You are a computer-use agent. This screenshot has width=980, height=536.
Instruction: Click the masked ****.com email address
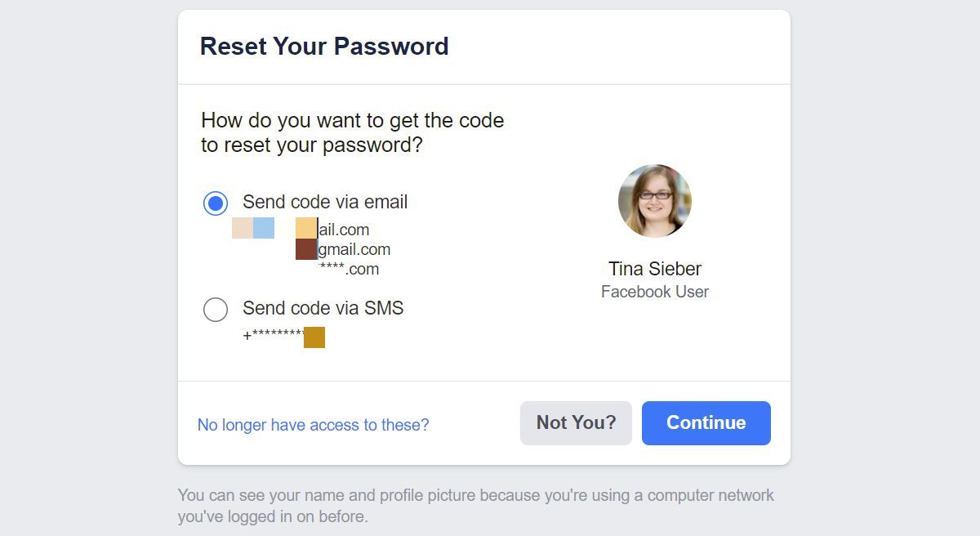coord(350,269)
